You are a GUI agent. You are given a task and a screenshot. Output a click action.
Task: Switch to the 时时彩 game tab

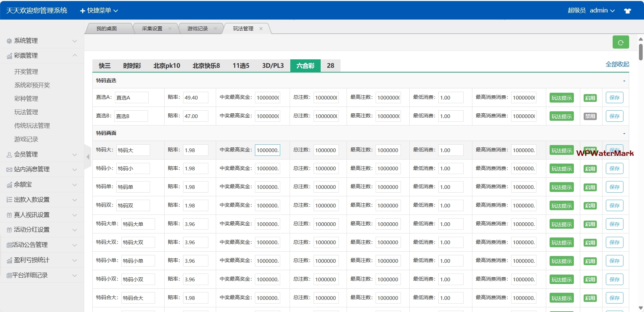132,66
